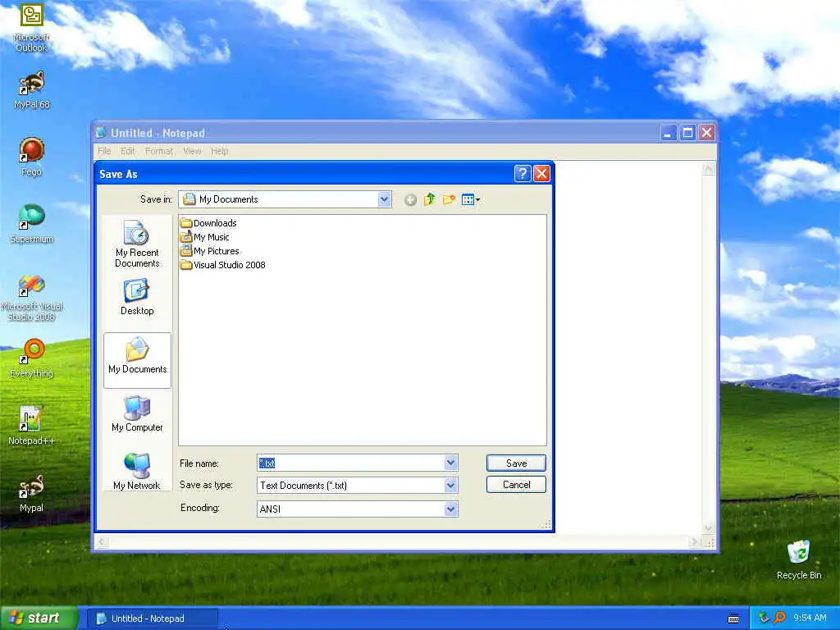The image size is (840, 630).
Task: Open the Save as type dropdown
Action: tap(450, 486)
